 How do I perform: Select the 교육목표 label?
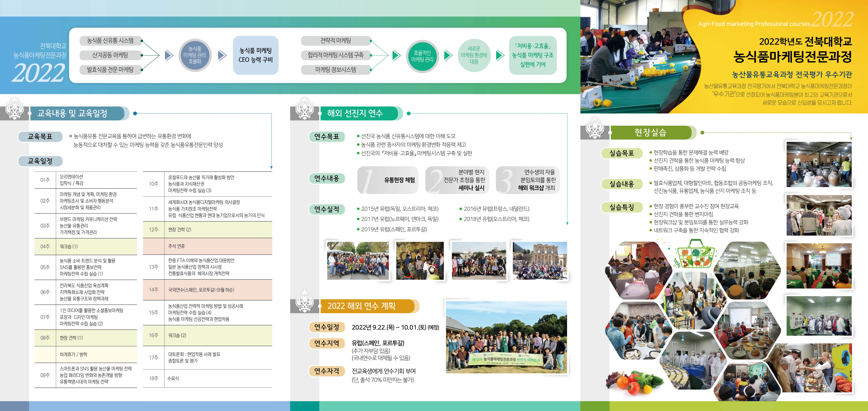pos(40,137)
